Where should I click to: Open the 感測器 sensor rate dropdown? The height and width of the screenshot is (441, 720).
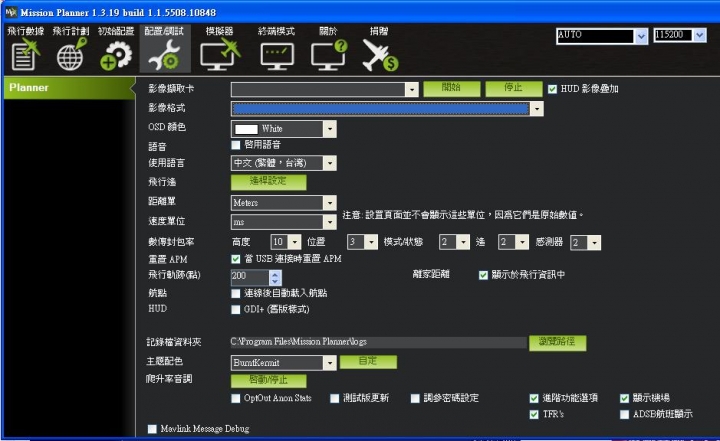[x=595, y=243]
